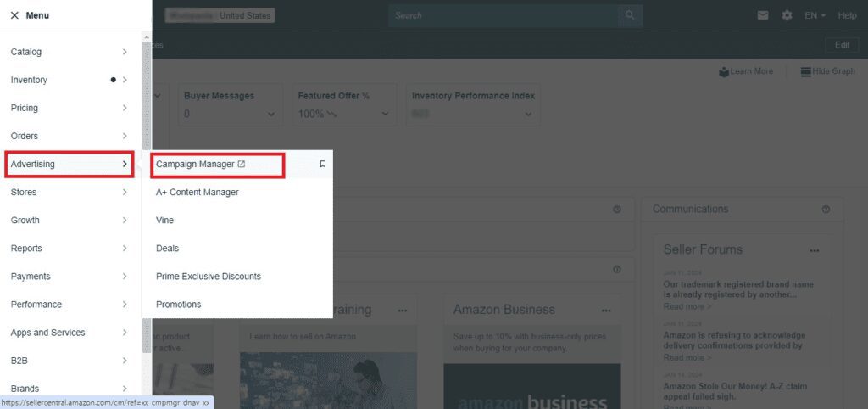
Task: Close the Menu with the X icon
Action: 14,15
